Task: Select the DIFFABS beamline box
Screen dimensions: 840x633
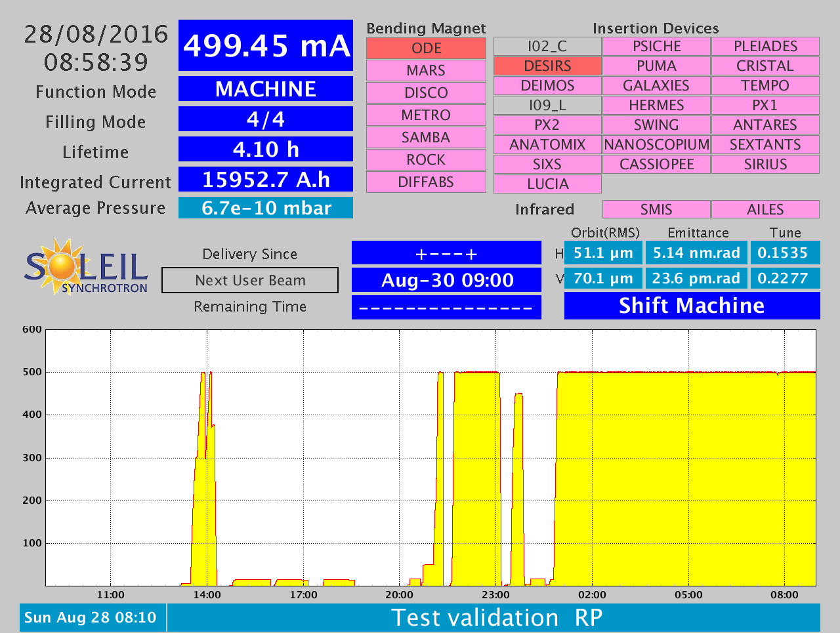Action: tap(426, 182)
